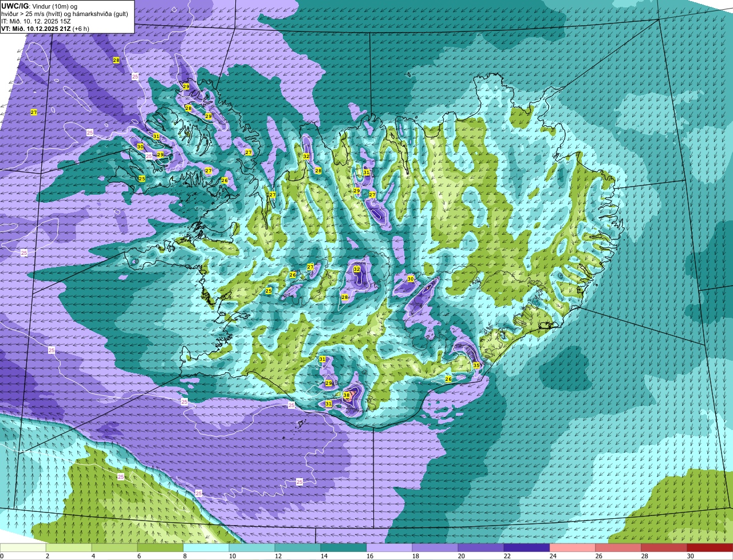The width and height of the screenshot is (733, 560).
Task: Pick the dark red swatch above 30
Action: click(x=710, y=547)
